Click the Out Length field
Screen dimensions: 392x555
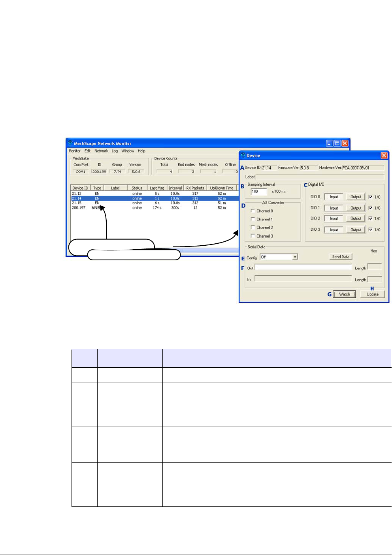[375, 267]
